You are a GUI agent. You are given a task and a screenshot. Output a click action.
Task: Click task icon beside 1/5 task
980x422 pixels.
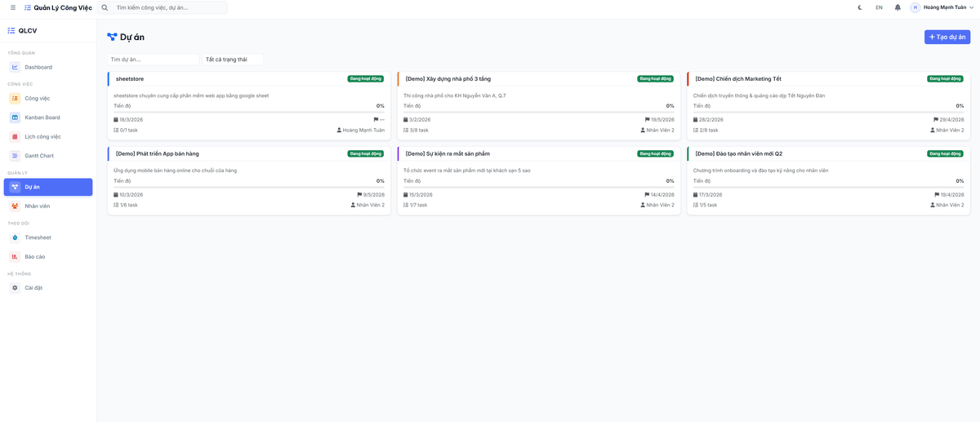click(696, 205)
